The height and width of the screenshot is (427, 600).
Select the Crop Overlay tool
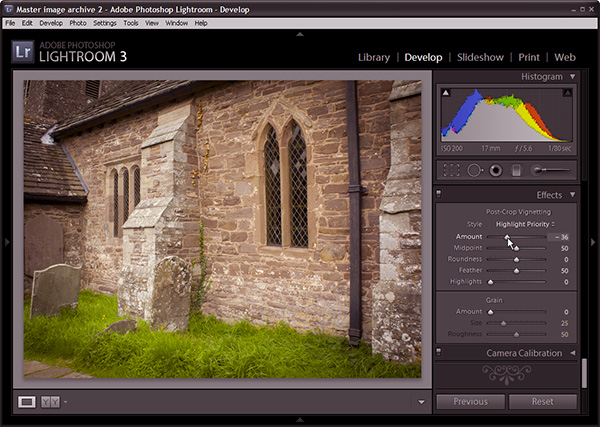(x=451, y=171)
